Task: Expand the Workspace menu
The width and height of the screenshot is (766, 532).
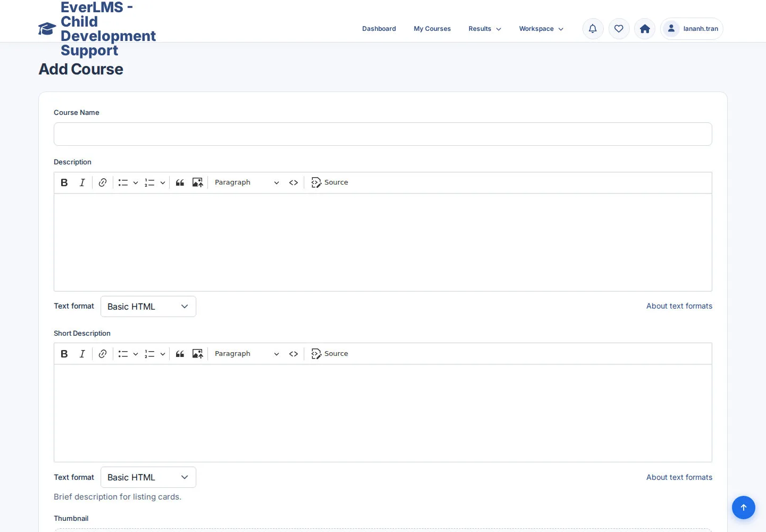Action: [x=541, y=29]
